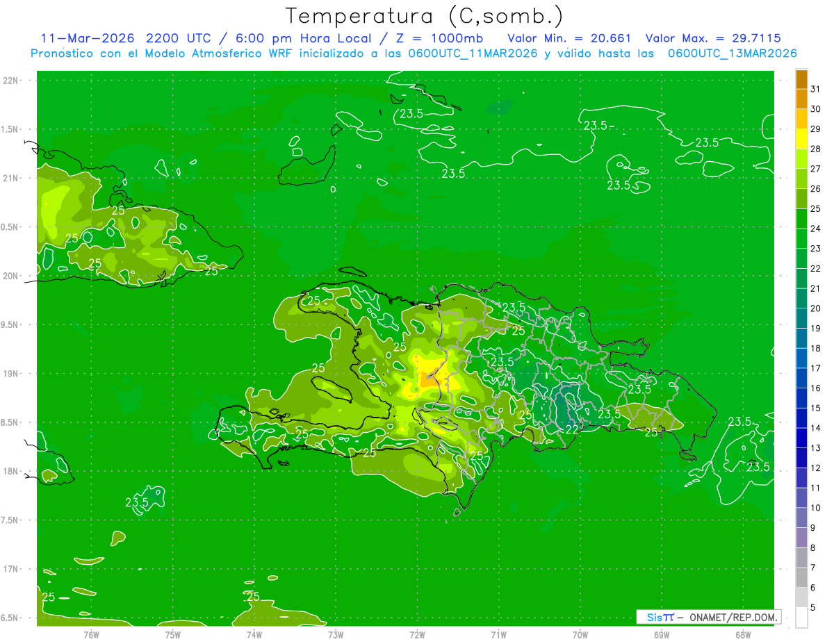Click the "75W" longitude axis label
The width and height of the screenshot is (834, 644).
173,634
